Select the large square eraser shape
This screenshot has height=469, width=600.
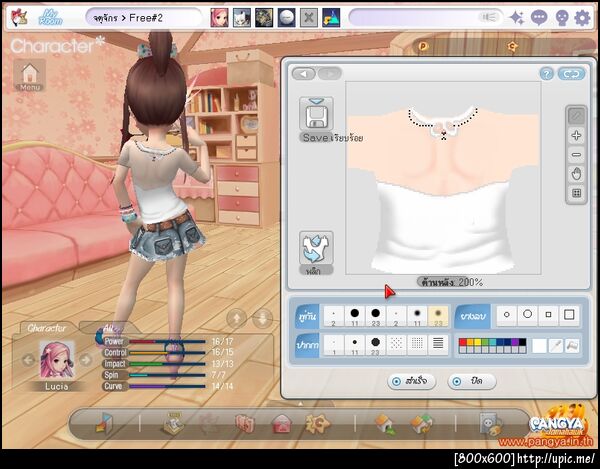coord(569,314)
